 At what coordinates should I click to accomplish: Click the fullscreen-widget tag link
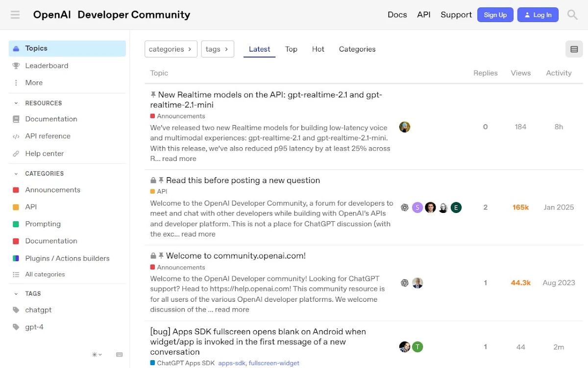(274, 363)
